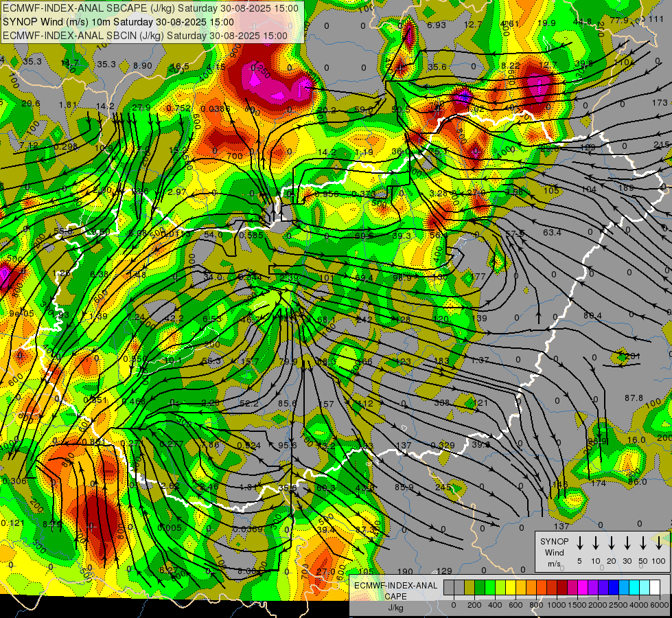Click the map value '44.8'
672x618 pixels.
point(582,22)
